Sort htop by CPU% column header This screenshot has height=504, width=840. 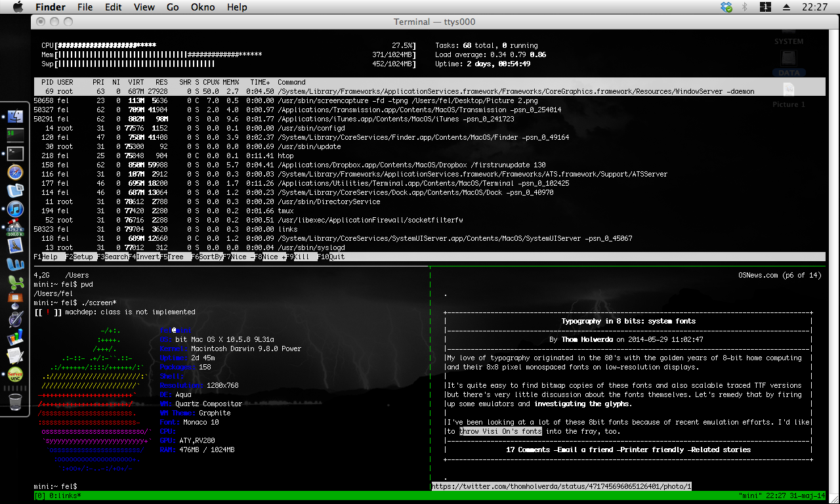[x=211, y=82]
